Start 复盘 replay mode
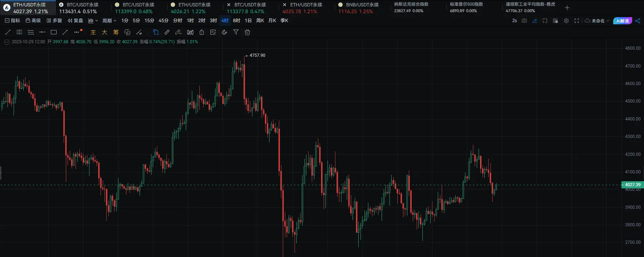Image resolution: width=644 pixels, height=257 pixels. tap(76, 21)
